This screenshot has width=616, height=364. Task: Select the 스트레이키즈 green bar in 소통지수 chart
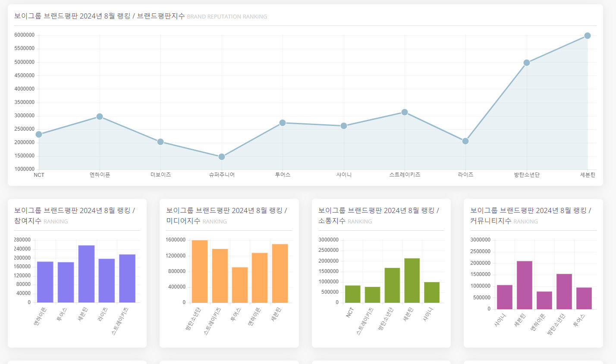373,295
